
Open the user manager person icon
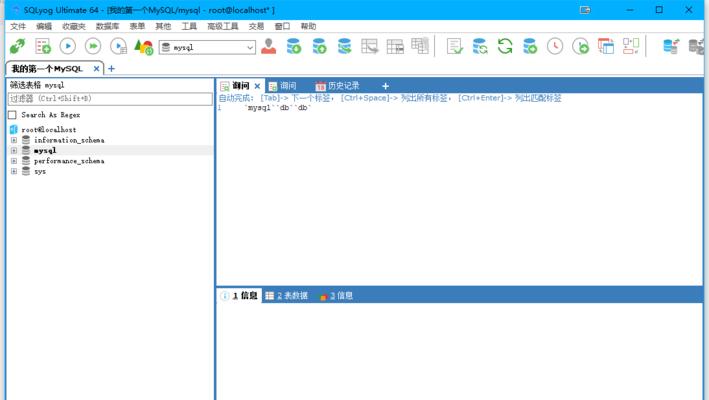(269, 46)
